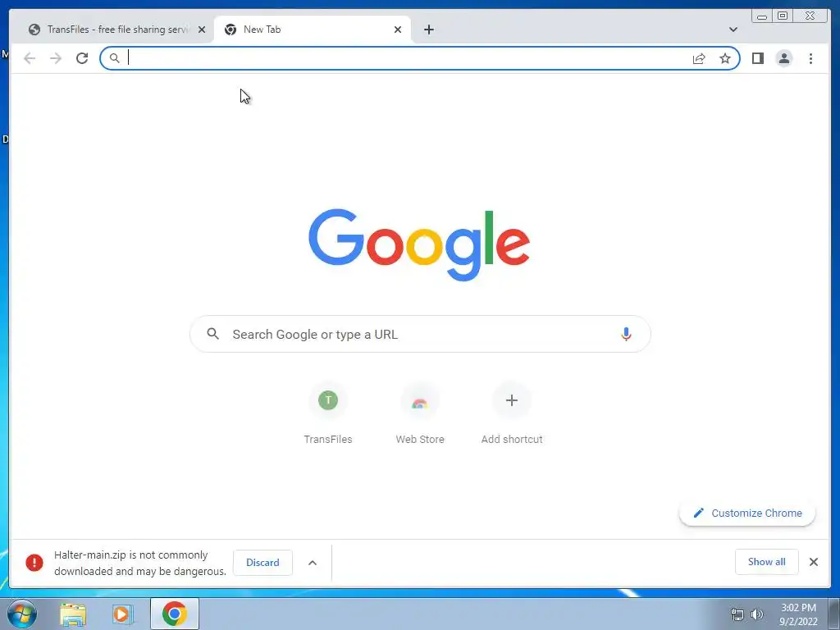
Task: Click Customize Chrome button
Action: click(x=747, y=513)
